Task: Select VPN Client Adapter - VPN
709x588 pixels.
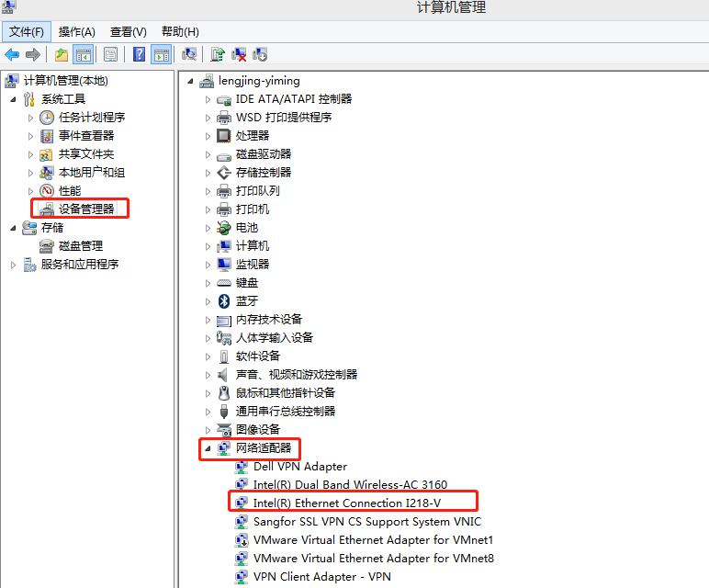Action: (322, 577)
